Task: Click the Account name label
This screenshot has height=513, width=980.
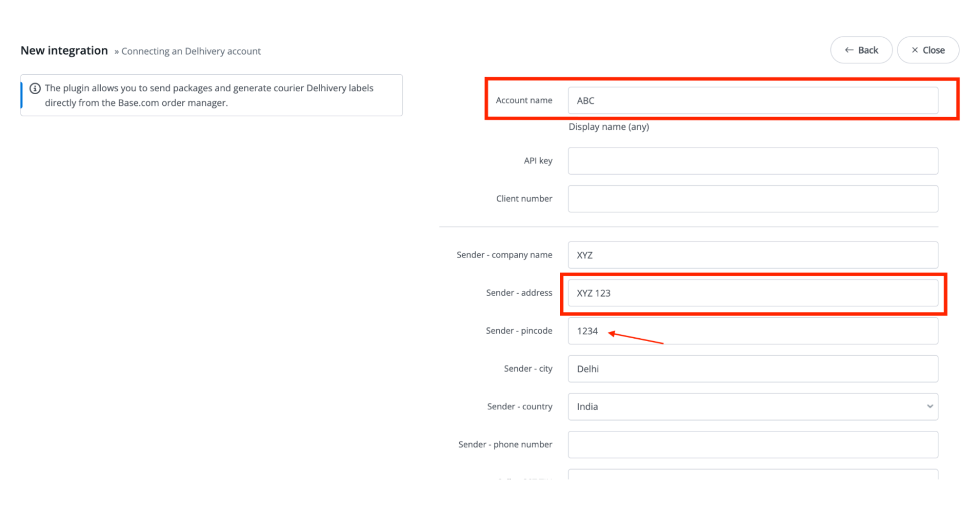Action: coord(523,100)
